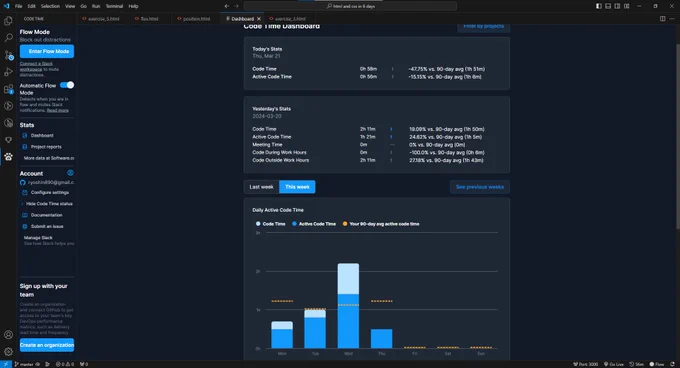Toggle the Automatic Flow Mode switch
The image size is (680, 368).
pyautogui.click(x=67, y=85)
